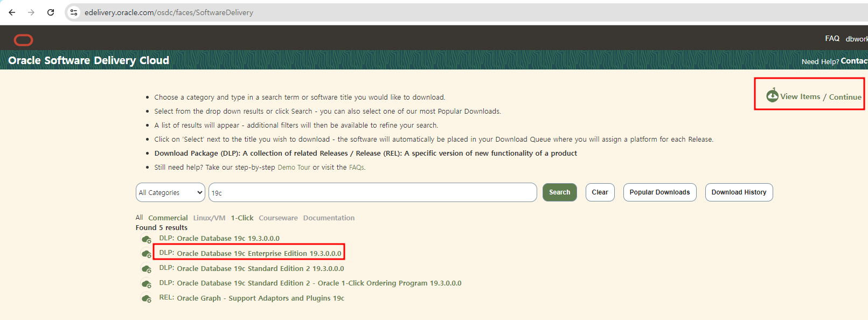Click the dbwork account name in header

point(857,39)
